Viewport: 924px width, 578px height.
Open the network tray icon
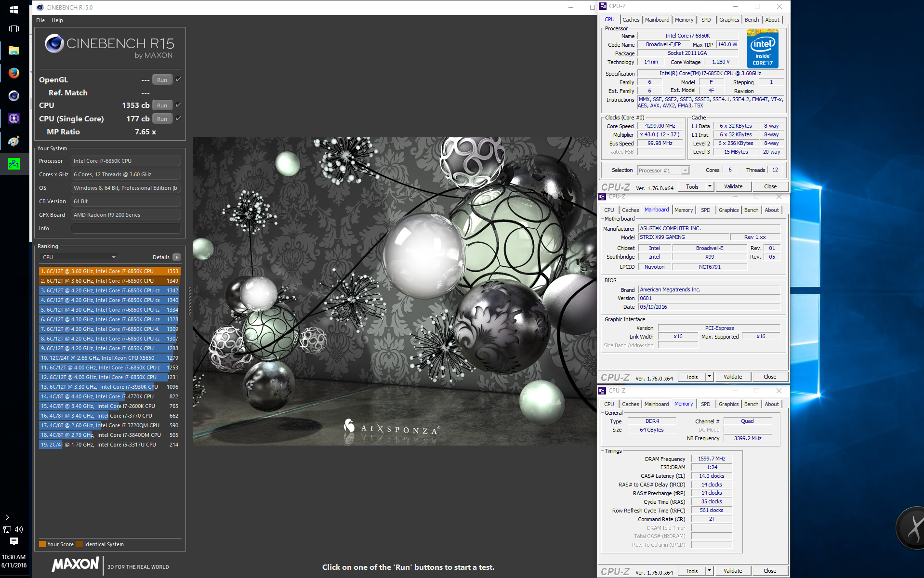pos(7,529)
